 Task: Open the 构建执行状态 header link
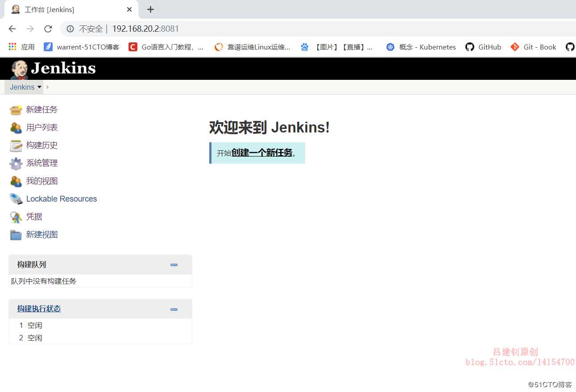pos(39,309)
